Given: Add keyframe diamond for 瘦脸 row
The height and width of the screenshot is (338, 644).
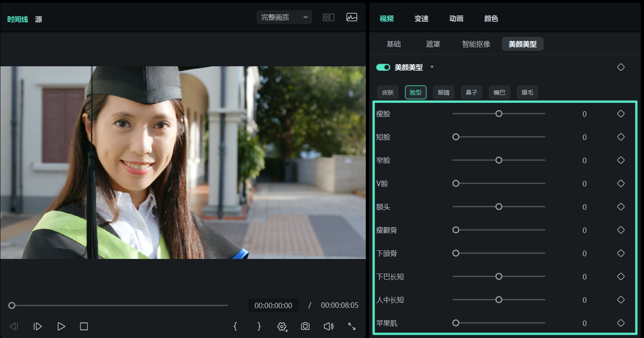Looking at the screenshot, I should point(621,114).
